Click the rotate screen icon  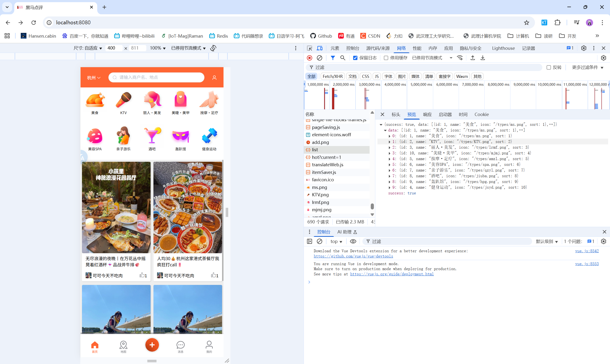213,48
